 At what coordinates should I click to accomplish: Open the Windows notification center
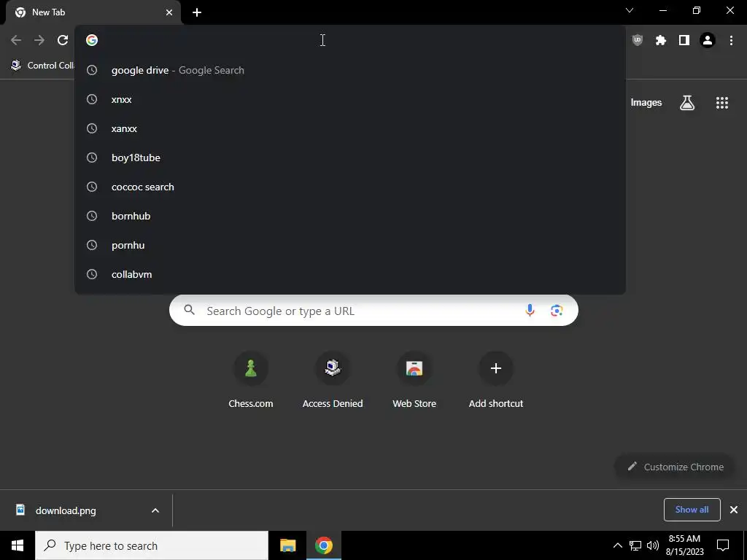pos(723,545)
